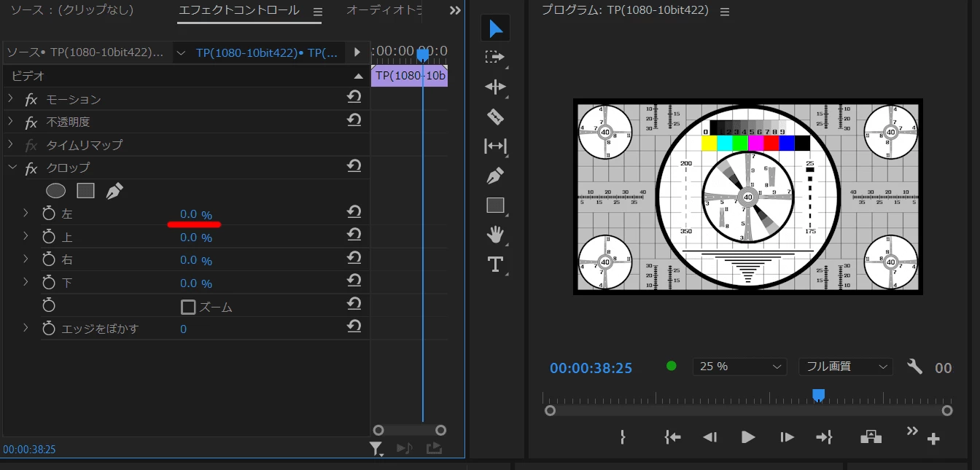
Task: Select the Slip tool
Action: point(495,146)
